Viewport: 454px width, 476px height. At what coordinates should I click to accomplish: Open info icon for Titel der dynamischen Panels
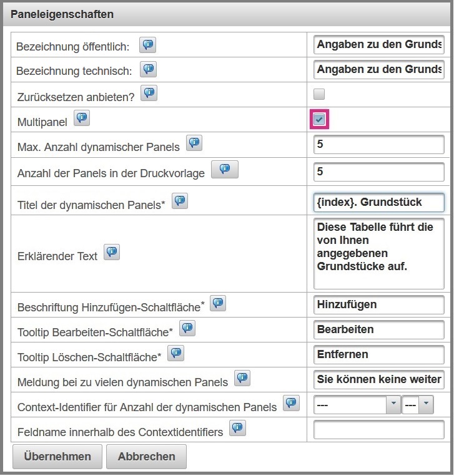[x=180, y=201]
